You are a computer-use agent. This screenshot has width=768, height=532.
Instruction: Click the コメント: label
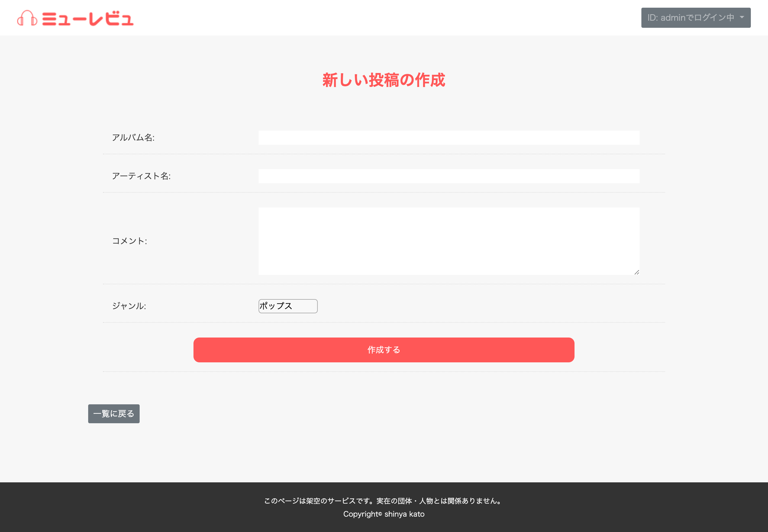point(130,241)
